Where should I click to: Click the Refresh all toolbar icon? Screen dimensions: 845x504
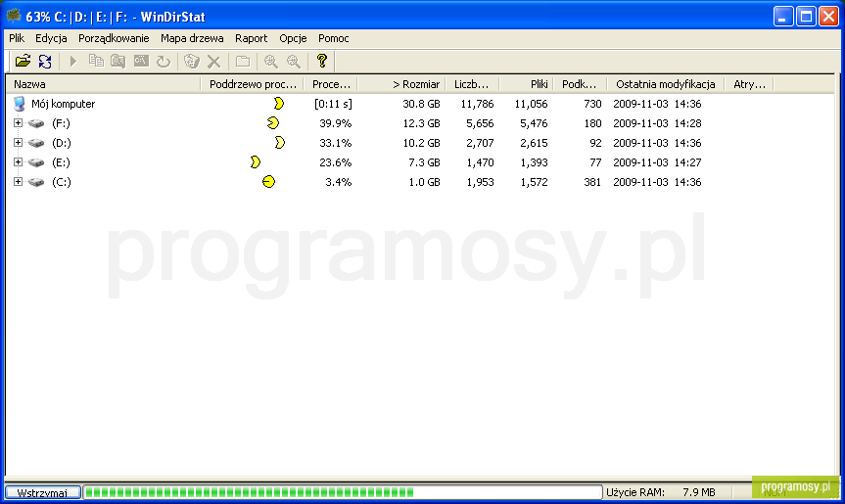(x=45, y=61)
